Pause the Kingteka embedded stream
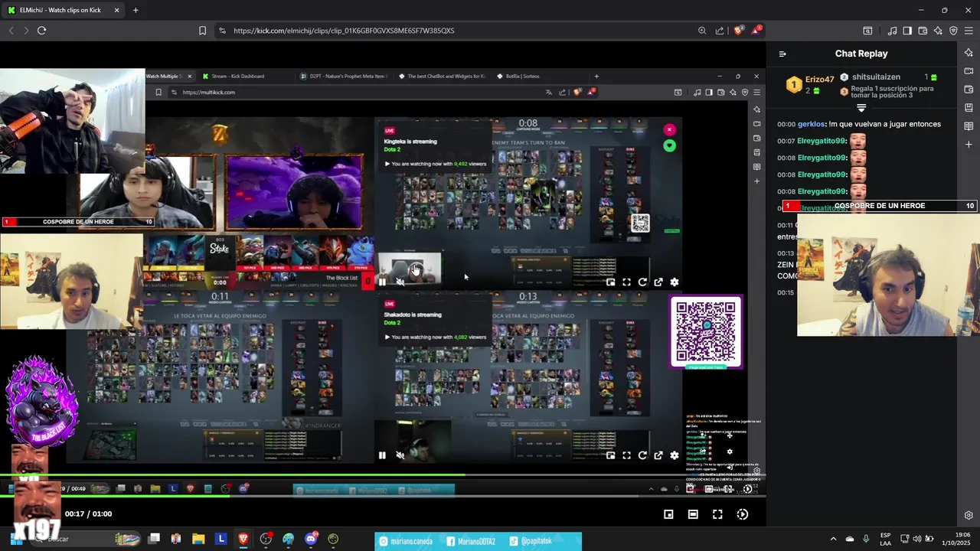 [382, 282]
